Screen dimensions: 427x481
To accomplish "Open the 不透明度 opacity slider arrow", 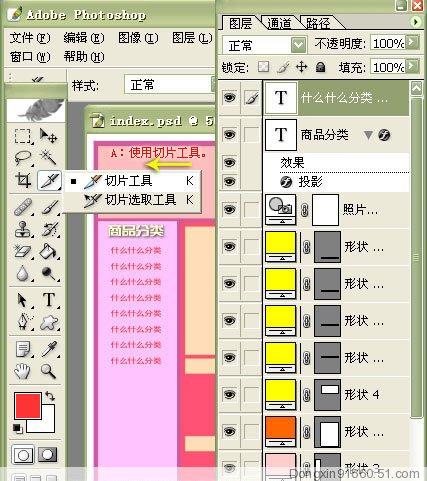I will click(413, 43).
